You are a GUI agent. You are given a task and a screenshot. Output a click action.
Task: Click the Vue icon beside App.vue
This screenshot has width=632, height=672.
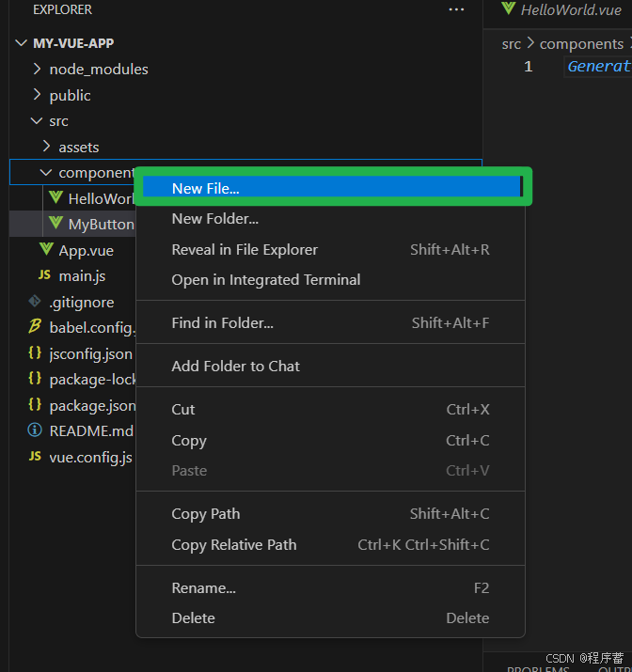click(46, 250)
